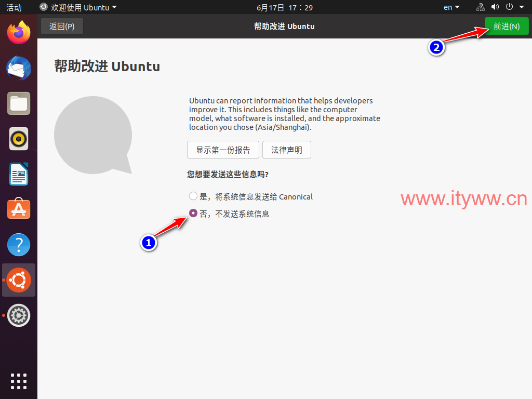Click the power icon in top bar

509,7
